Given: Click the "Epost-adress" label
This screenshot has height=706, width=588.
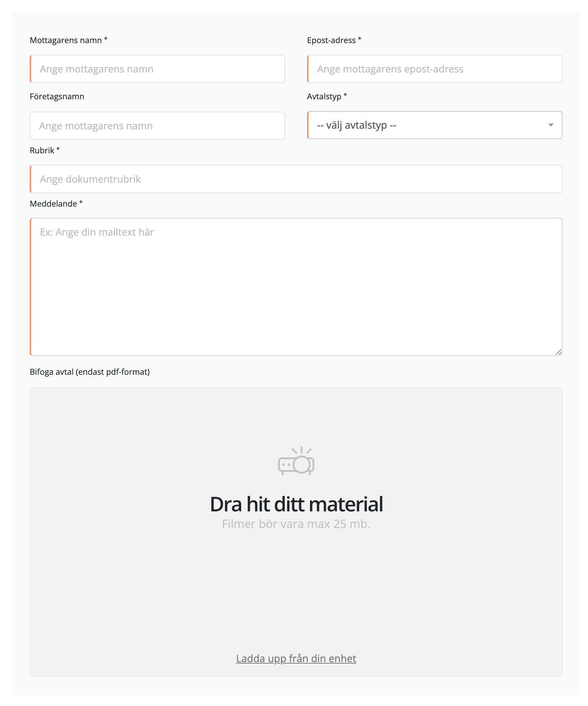Looking at the screenshot, I should [331, 40].
